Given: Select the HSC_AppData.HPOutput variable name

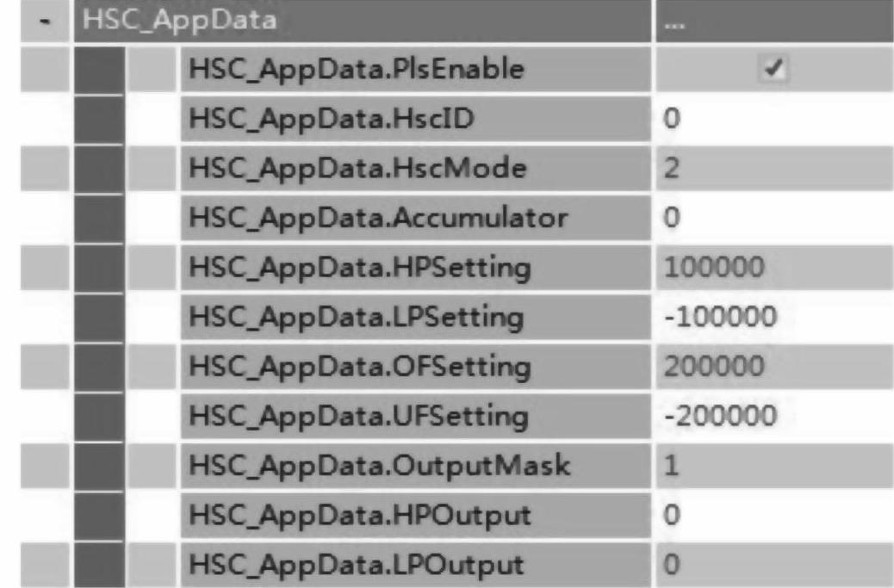Looking at the screenshot, I should (357, 517).
